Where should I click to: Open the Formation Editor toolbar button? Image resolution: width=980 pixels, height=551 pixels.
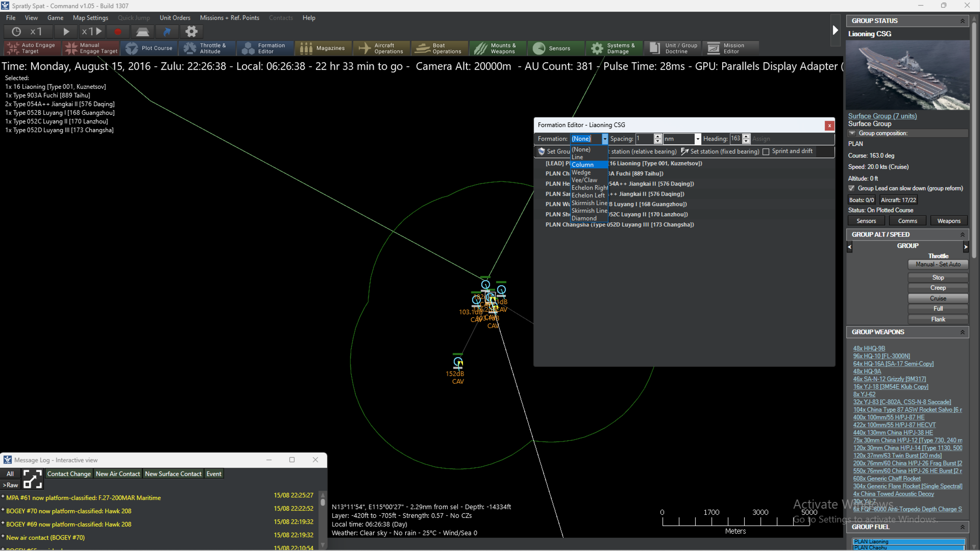[x=265, y=48]
